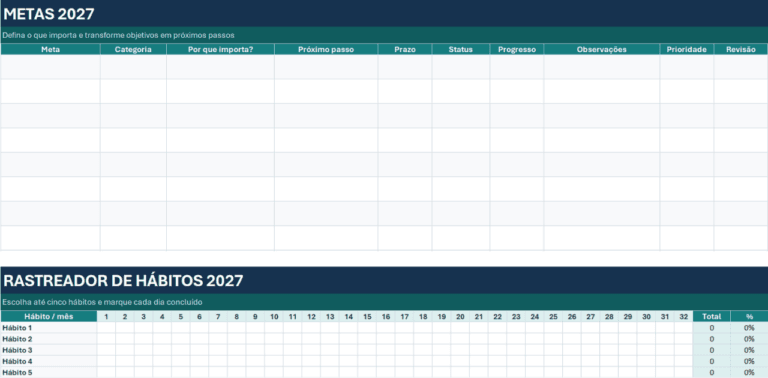Select the Hábito 4 row label
The height and width of the screenshot is (378, 768).
[x=48, y=361]
